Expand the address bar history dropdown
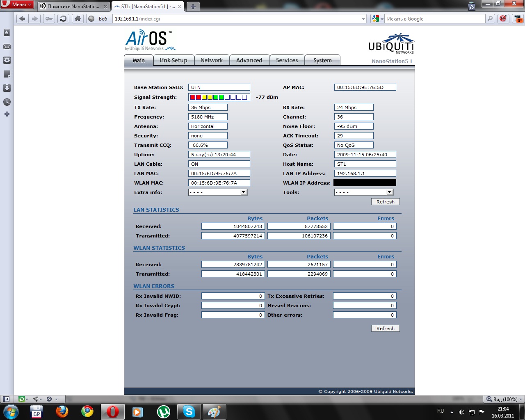The height and width of the screenshot is (420, 525). pyautogui.click(x=363, y=19)
